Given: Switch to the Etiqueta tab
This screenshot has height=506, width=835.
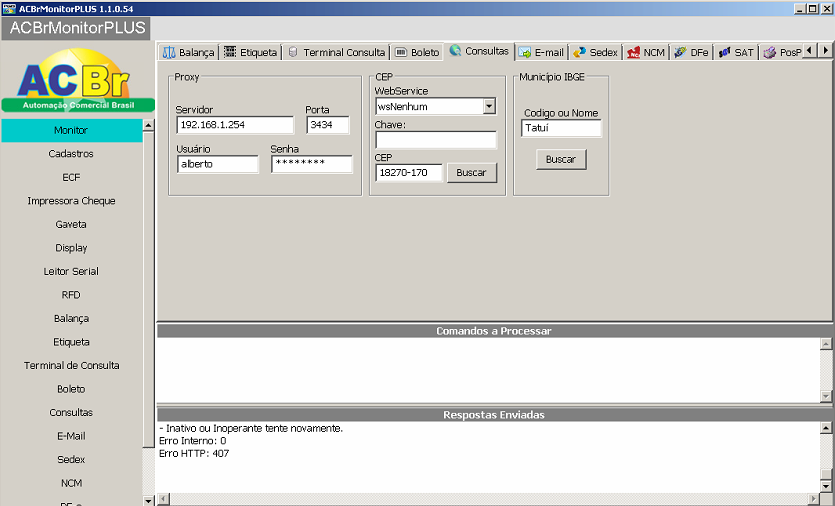Looking at the screenshot, I should pyautogui.click(x=251, y=52).
